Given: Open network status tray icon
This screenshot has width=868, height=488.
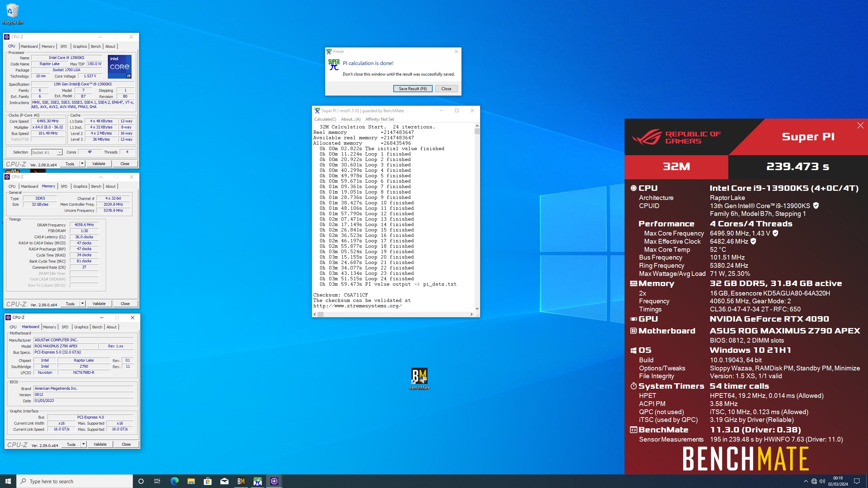Looking at the screenshot, I should pos(814,481).
